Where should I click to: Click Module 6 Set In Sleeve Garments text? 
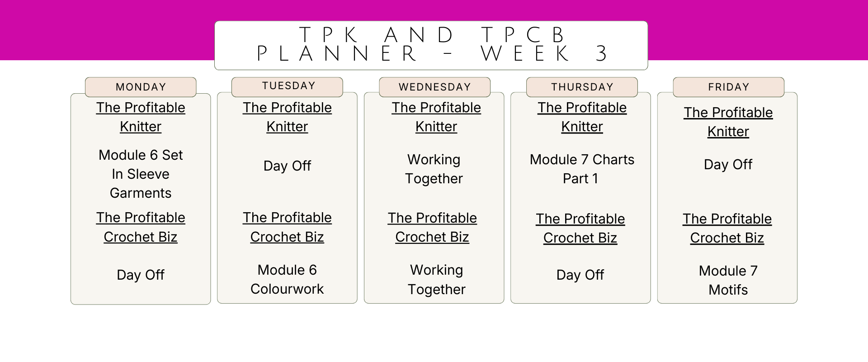pyautogui.click(x=141, y=174)
